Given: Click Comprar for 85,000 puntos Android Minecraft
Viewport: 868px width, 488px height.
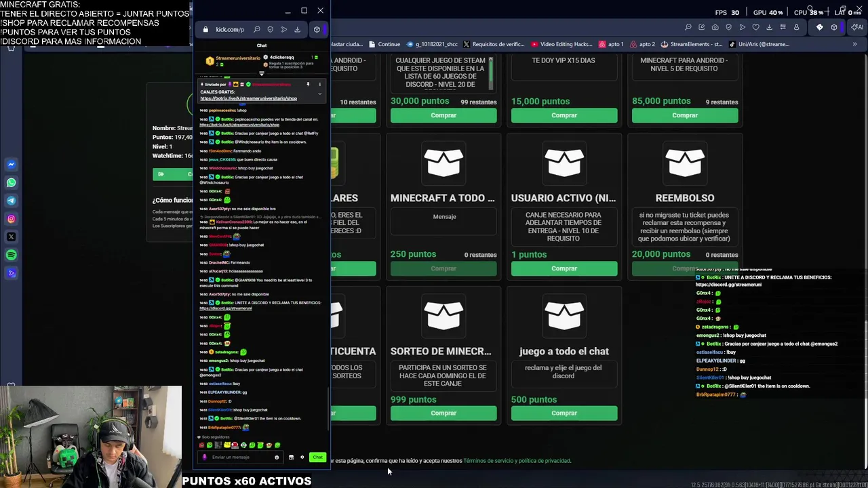Looking at the screenshot, I should (x=685, y=115).
